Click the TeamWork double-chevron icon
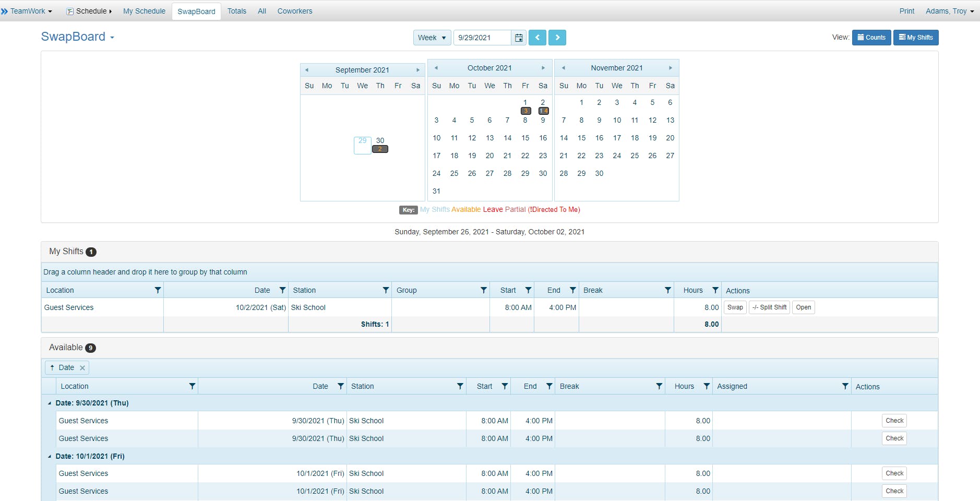 (x=5, y=10)
